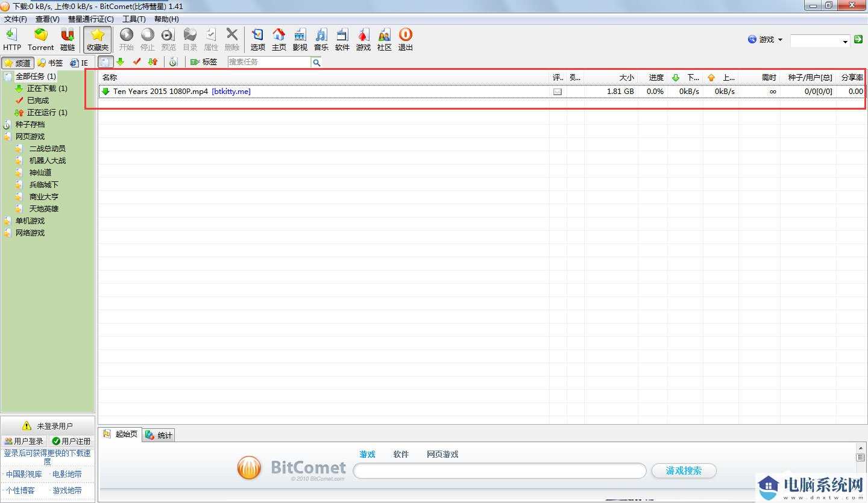
Task: Open the 社区 community icon
Action: pos(384,39)
